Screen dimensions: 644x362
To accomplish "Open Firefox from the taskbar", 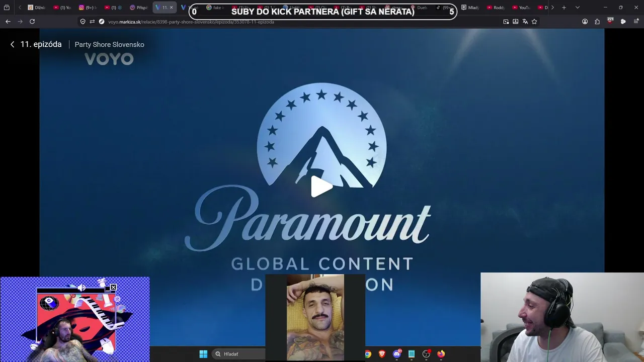I will (x=441, y=354).
